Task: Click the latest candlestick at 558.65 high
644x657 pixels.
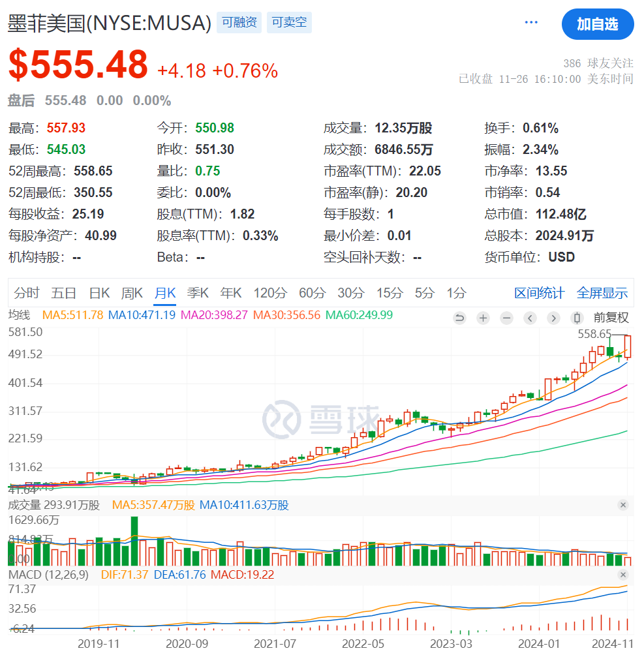Action: pos(628,346)
